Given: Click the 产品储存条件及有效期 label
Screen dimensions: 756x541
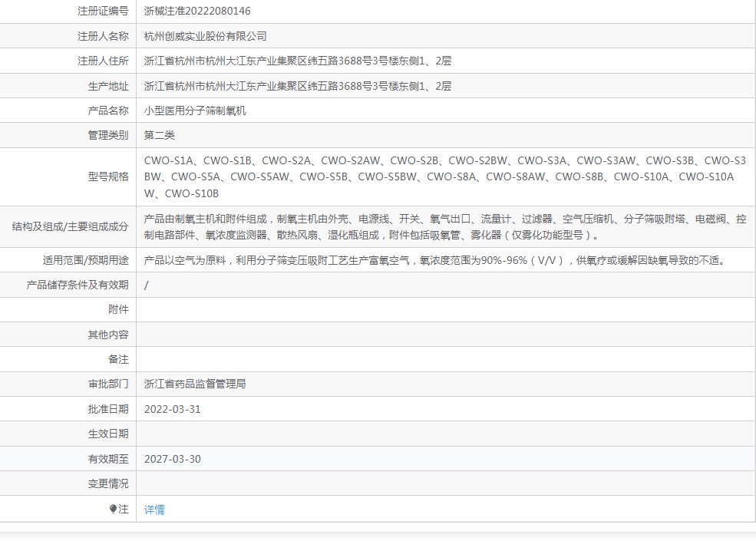Looking at the screenshot, I should (78, 285).
